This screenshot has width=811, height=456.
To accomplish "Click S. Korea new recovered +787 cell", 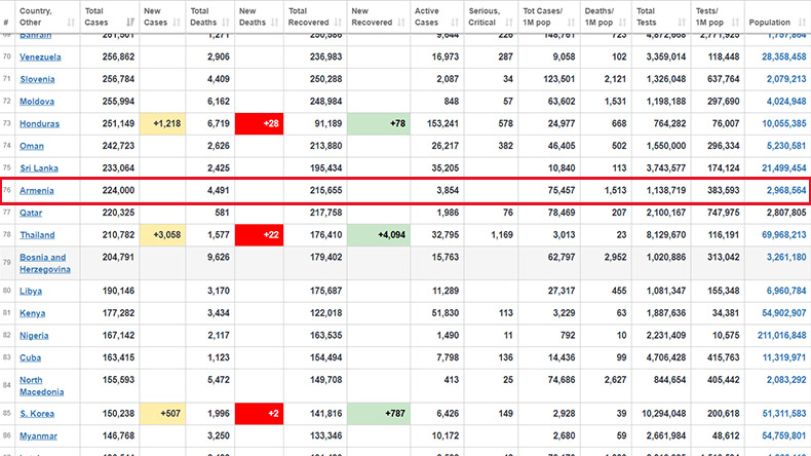I will click(x=379, y=414).
